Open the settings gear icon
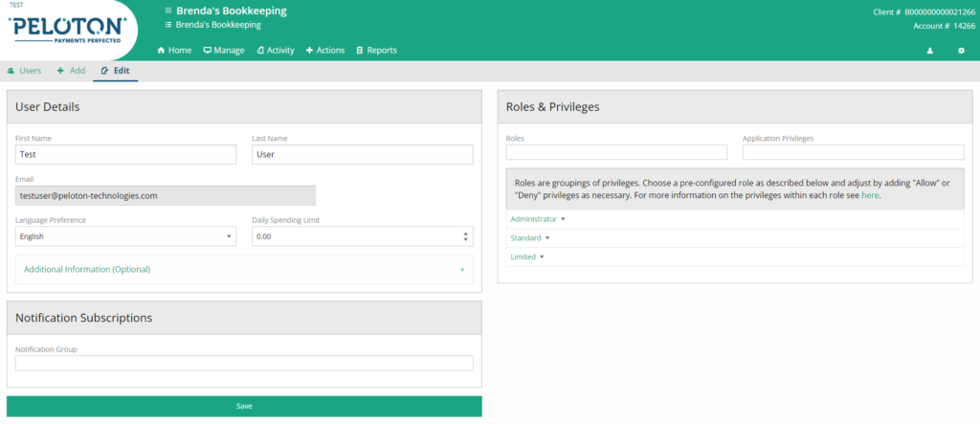 tap(961, 51)
